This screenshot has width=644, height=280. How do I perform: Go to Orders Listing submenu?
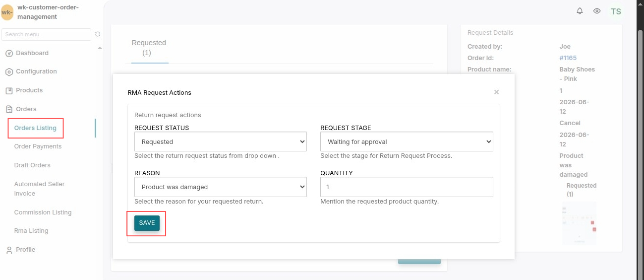tap(35, 128)
